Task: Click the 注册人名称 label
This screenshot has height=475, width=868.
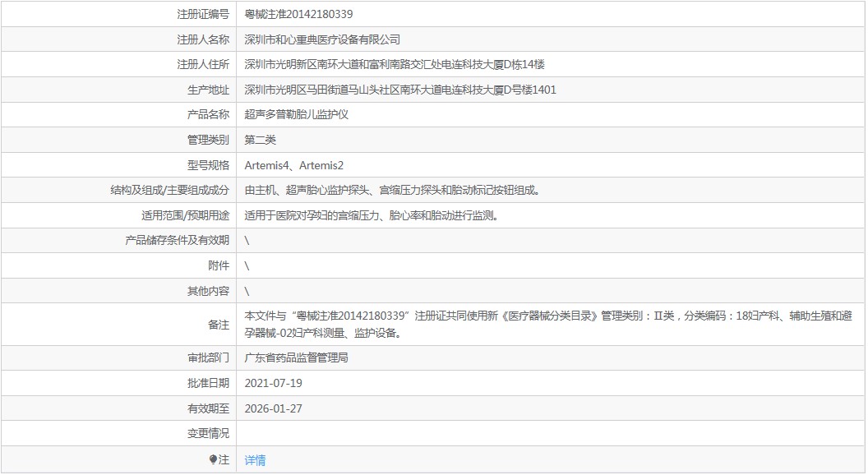Action: (x=202, y=39)
